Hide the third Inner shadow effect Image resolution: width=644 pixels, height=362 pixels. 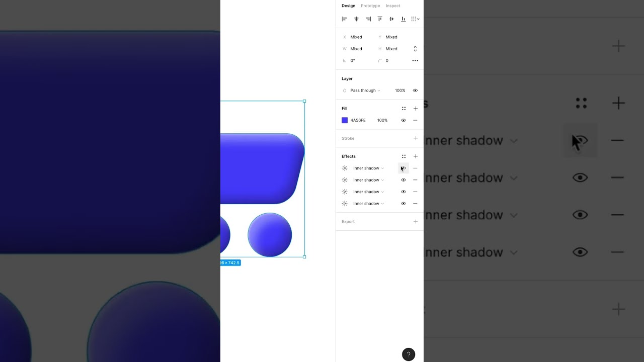pyautogui.click(x=404, y=192)
